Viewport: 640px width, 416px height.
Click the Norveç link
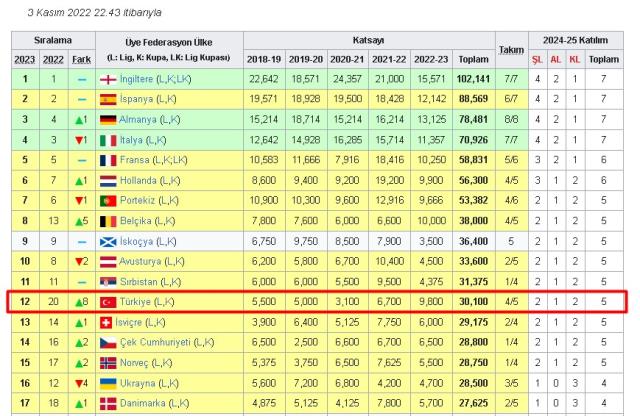[x=134, y=363]
